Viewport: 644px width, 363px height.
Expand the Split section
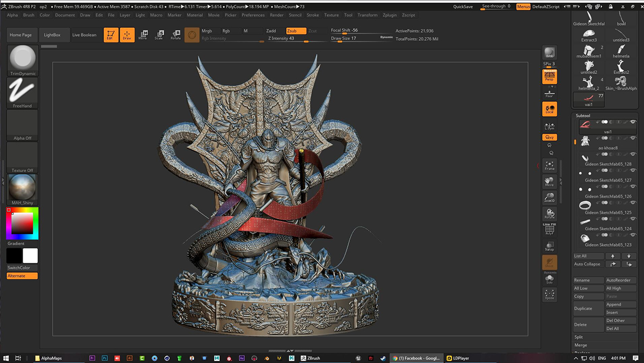(x=579, y=337)
